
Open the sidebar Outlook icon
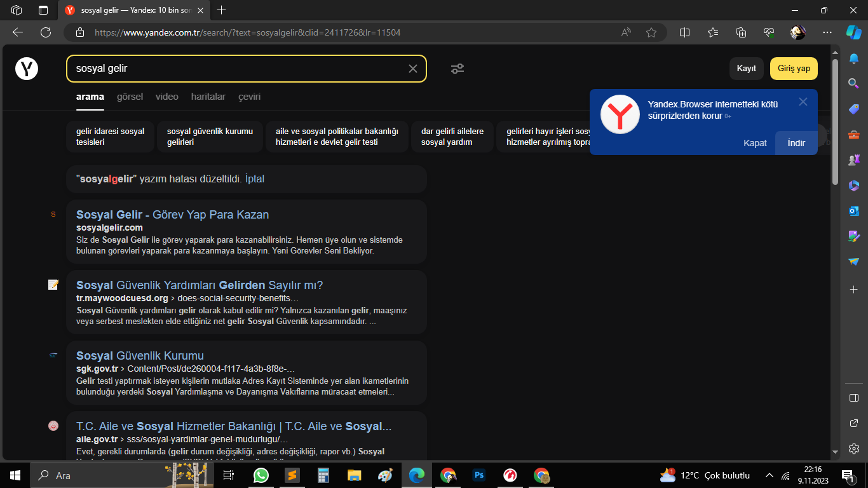click(854, 211)
